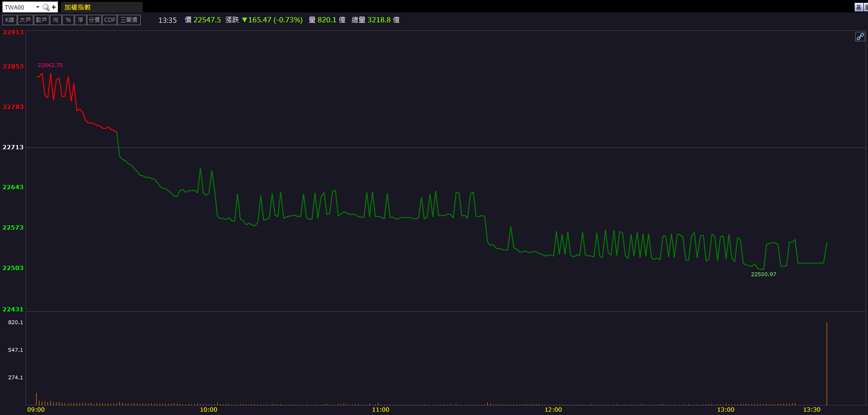Click the 22503 price axis label
Screen dimensions: 868x415
point(13,268)
